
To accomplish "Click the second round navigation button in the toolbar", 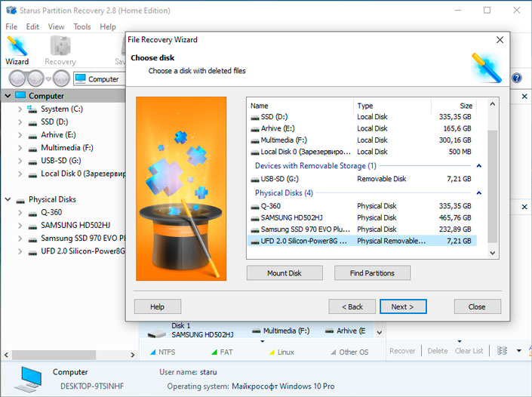I will [x=35, y=78].
